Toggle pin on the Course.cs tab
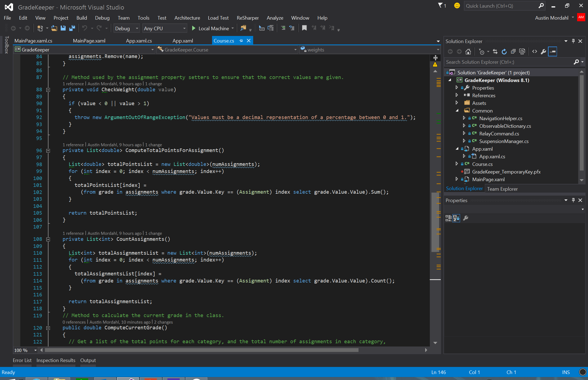Screen dimensions: 588x380 [241, 41]
